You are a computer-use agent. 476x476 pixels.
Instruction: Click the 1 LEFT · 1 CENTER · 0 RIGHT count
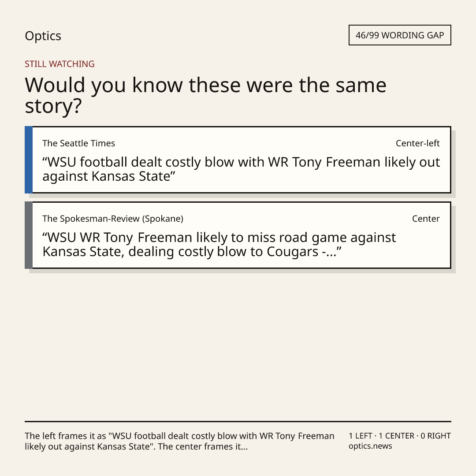[399, 435]
